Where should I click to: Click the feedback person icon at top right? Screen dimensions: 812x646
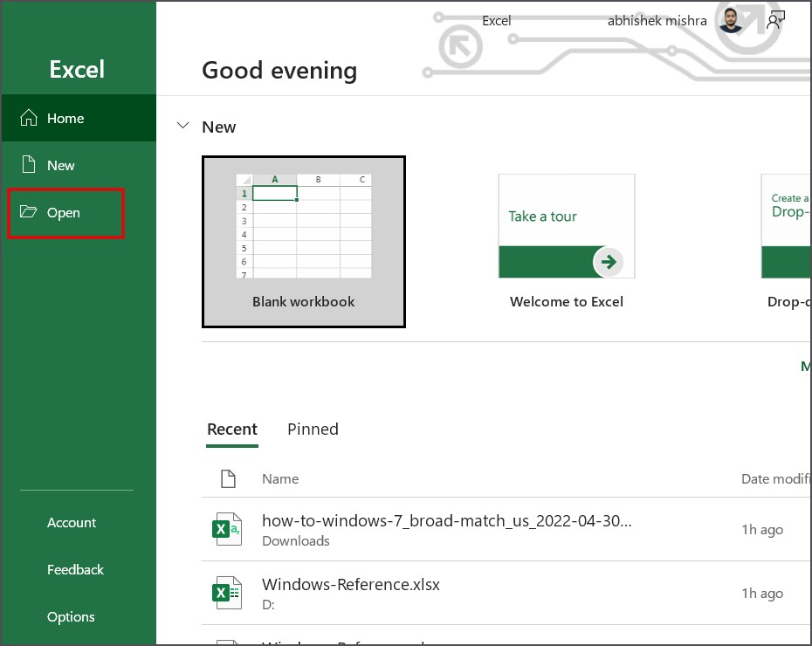point(775,21)
